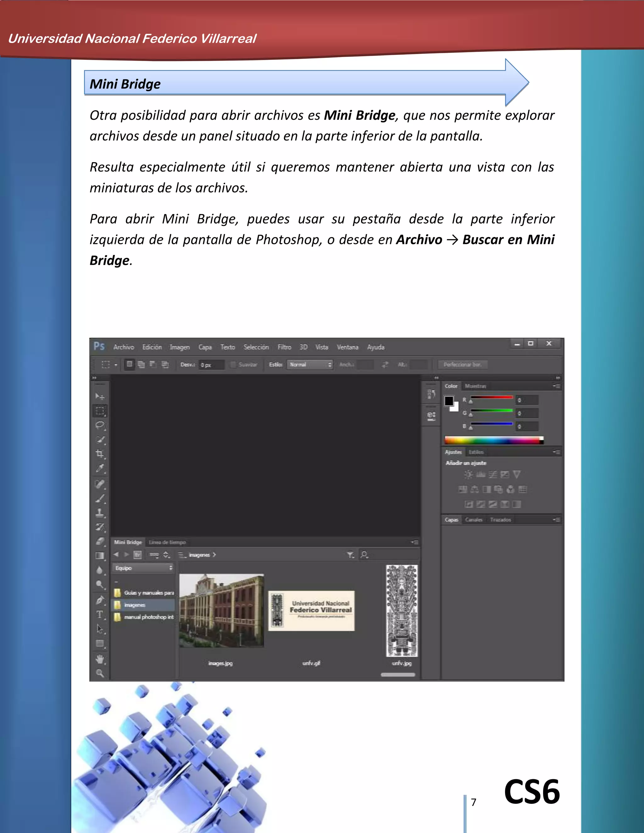The height and width of the screenshot is (833, 644).
Task: Select the Dodge tool
Action: pyautogui.click(x=100, y=584)
